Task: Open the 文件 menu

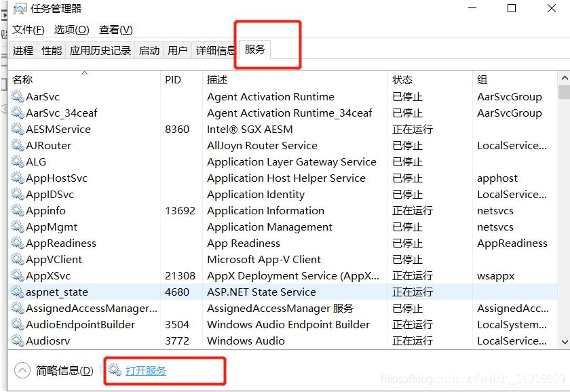Action: point(28,30)
